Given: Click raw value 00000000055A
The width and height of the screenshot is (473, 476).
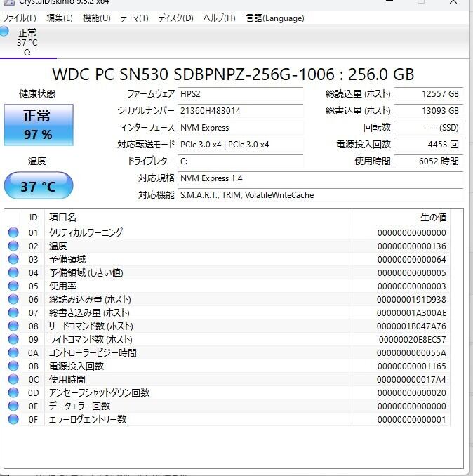Looking at the screenshot, I should (411, 352).
